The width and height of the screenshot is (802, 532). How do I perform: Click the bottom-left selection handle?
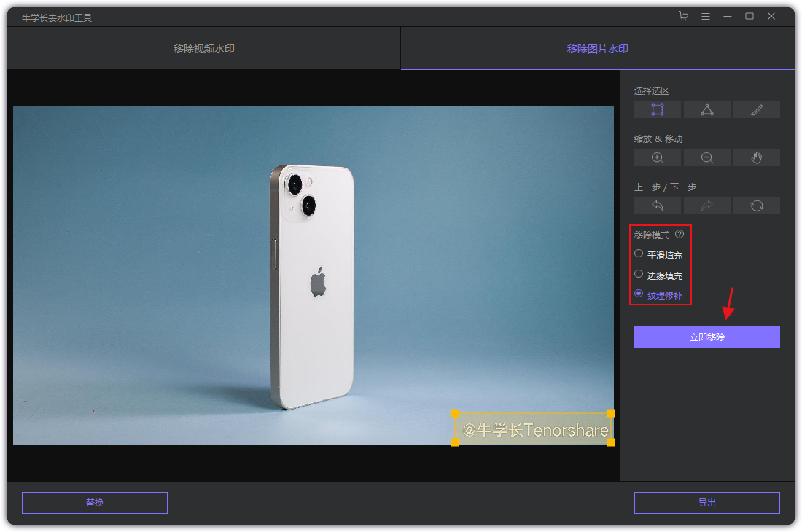(455, 442)
